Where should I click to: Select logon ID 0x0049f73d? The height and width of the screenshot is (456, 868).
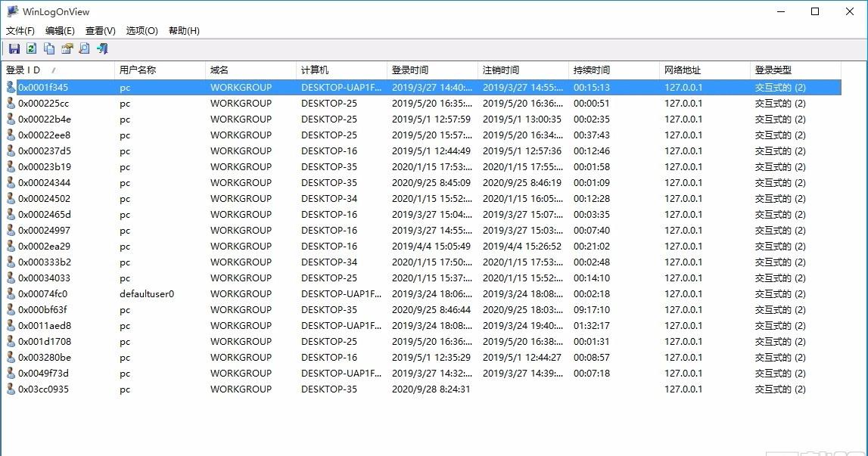tap(43, 373)
